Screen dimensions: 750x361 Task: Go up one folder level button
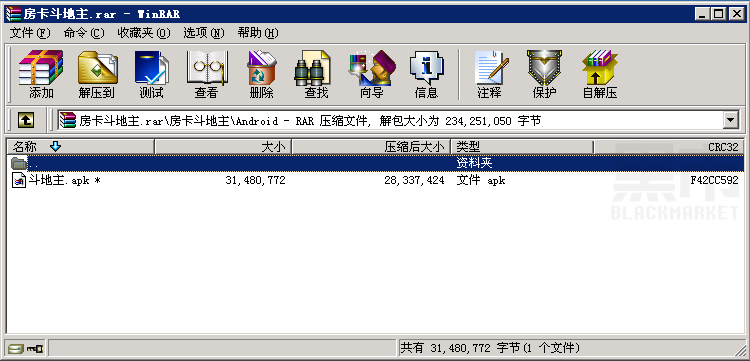(26, 120)
